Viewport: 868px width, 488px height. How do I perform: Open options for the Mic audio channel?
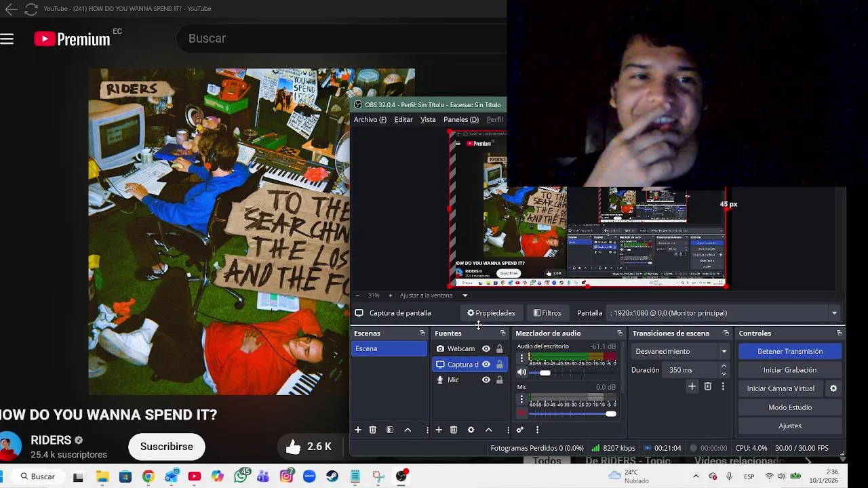(521, 399)
